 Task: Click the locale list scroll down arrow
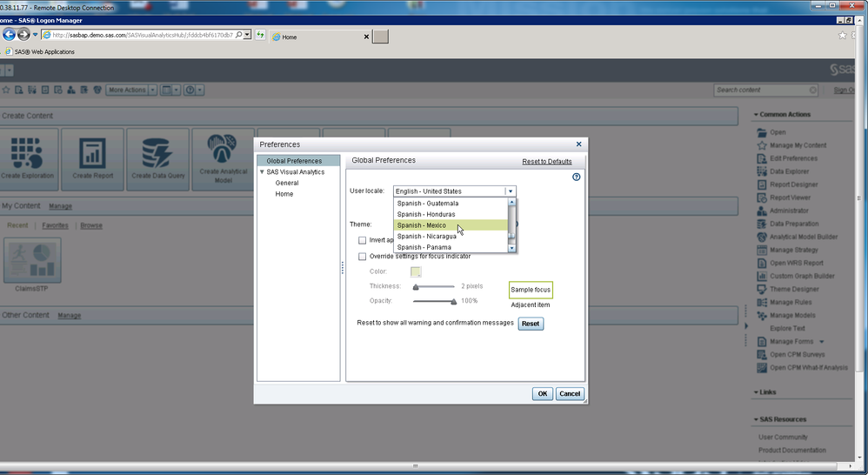coord(512,249)
